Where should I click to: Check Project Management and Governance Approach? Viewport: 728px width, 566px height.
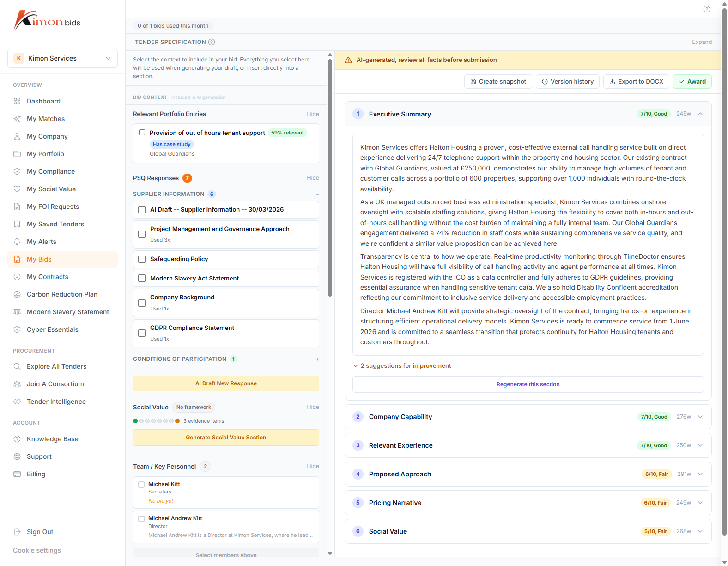click(x=142, y=234)
